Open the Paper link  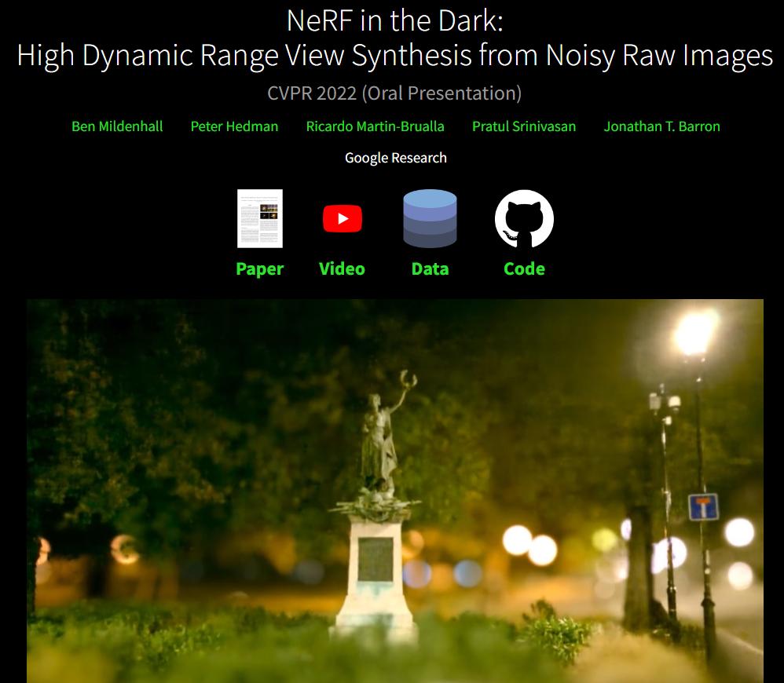coord(260,268)
